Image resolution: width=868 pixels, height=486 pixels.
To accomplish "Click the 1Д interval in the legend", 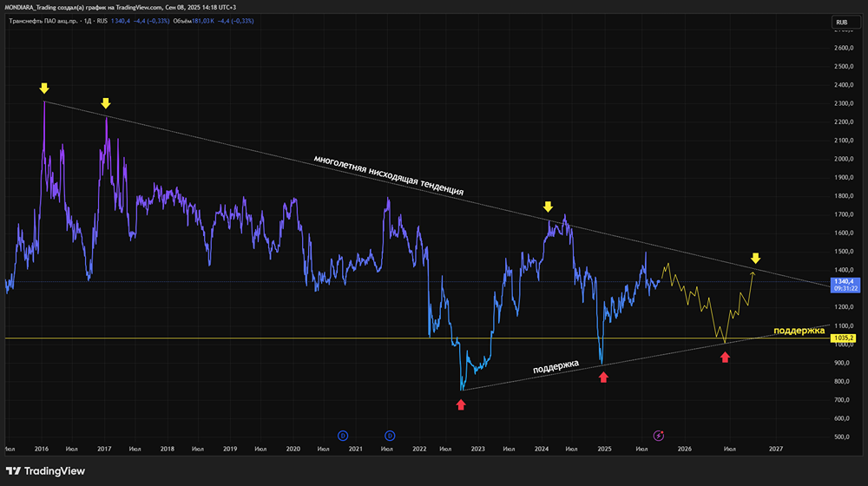I will tap(88, 21).
